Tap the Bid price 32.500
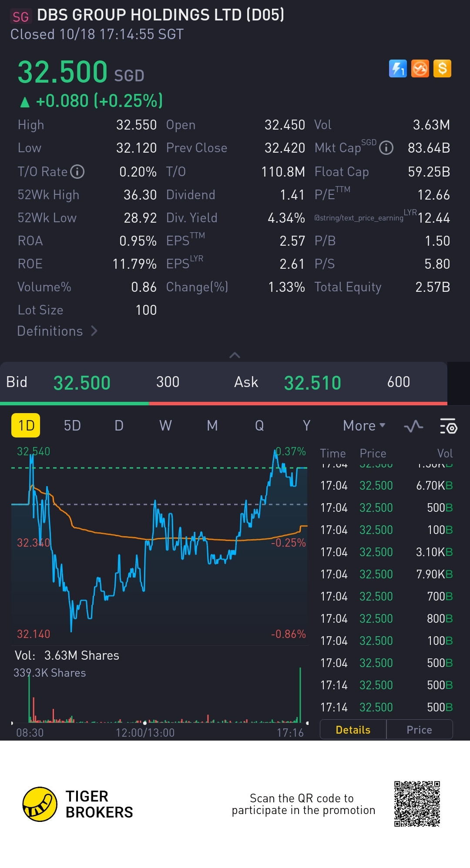Viewport: 470px width, 868px height. [x=82, y=383]
